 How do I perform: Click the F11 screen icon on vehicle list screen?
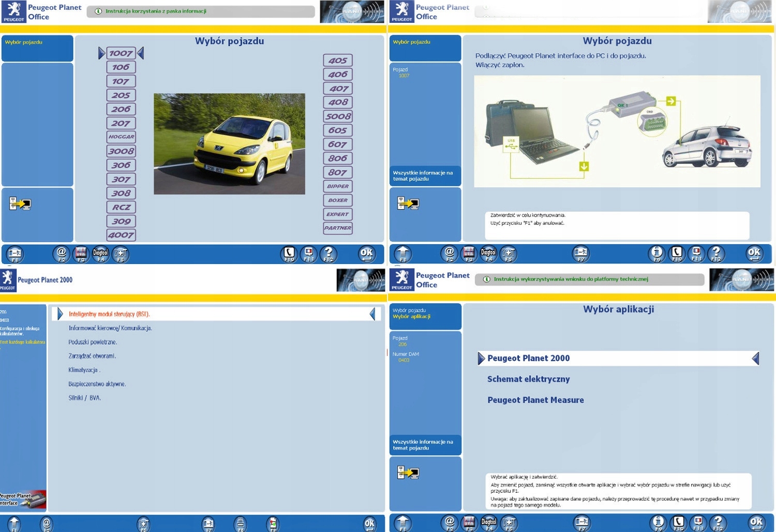(309, 254)
